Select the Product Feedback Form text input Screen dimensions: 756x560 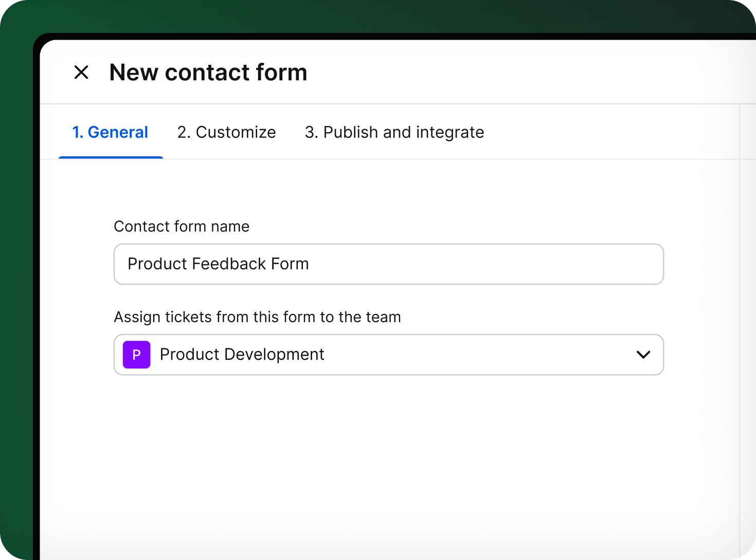pos(388,264)
